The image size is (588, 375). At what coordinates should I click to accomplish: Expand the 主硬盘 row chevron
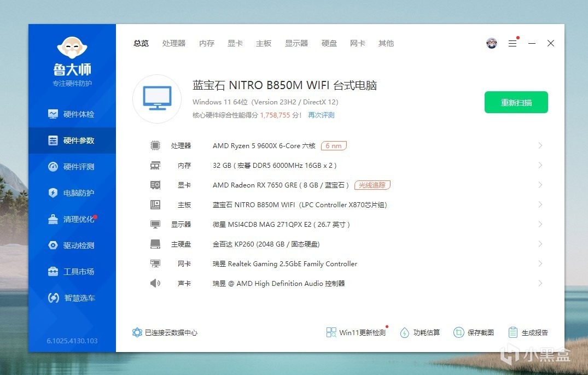tap(540, 244)
